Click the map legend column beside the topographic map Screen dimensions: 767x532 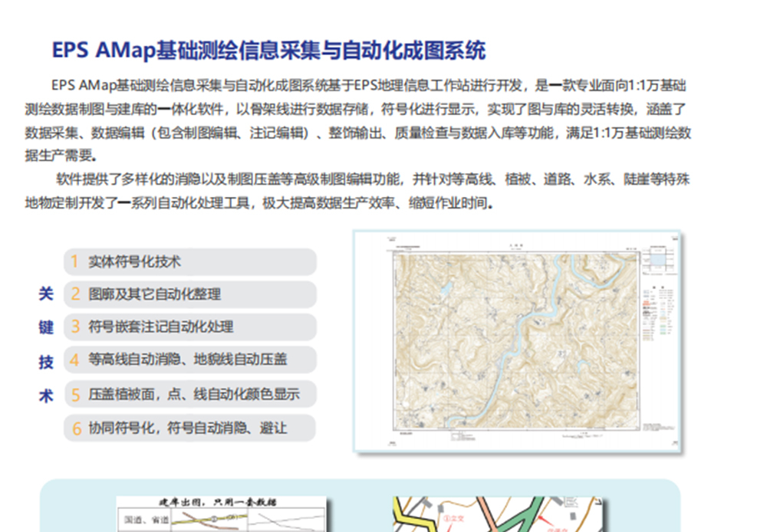click(x=659, y=313)
